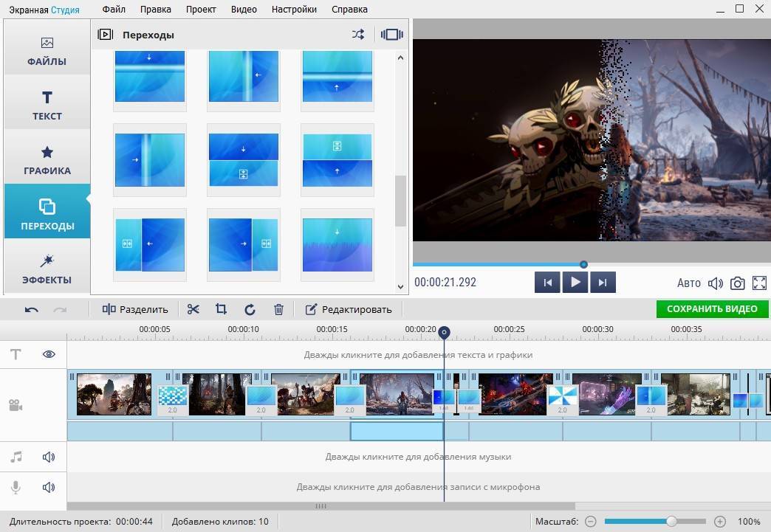Take a snapshot with camera icon
771x532 pixels.
pos(737,283)
